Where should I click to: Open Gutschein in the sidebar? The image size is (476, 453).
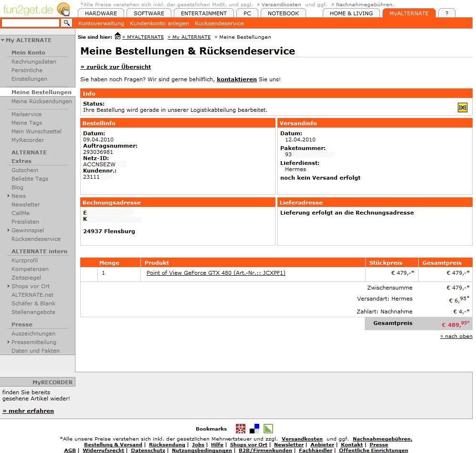point(25,170)
